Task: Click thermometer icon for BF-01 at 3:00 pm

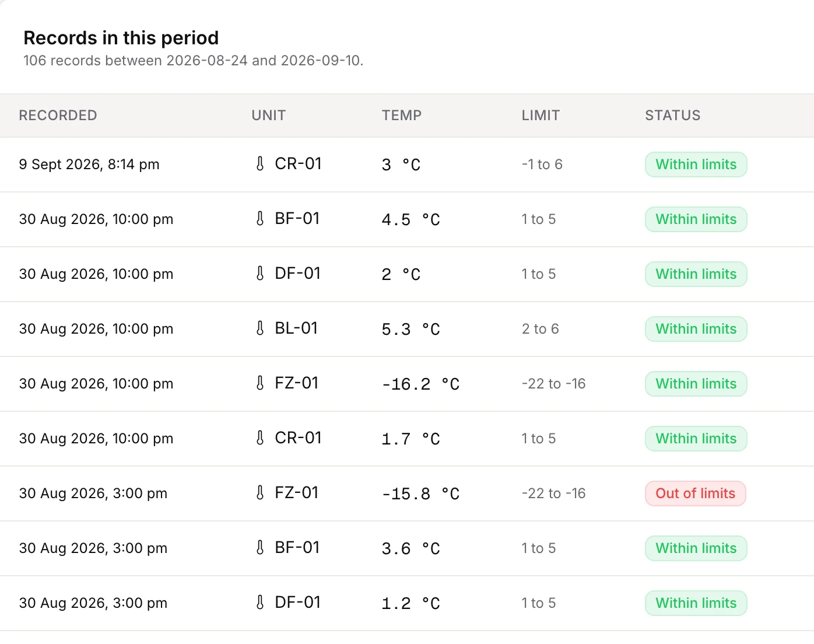Action: point(260,548)
